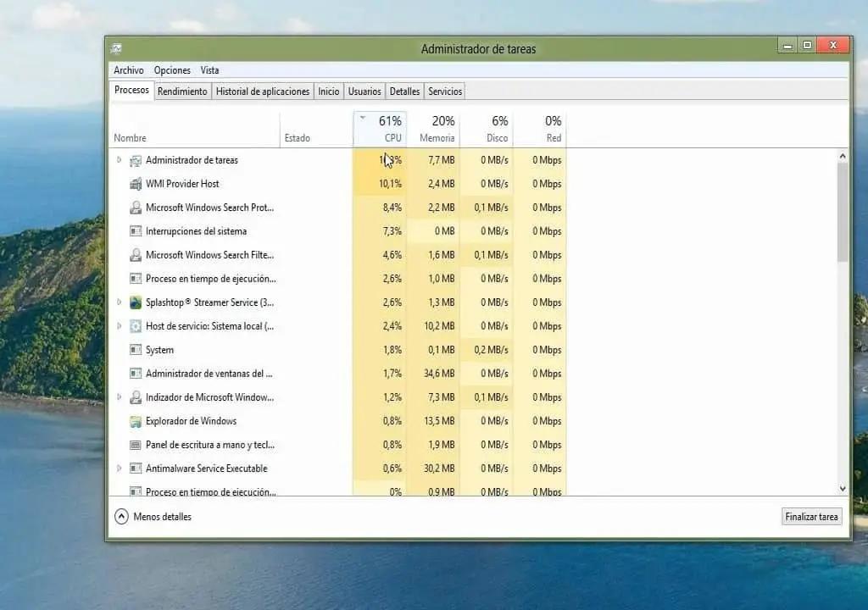
Task: Expand the Splashtop Streamer Service row
Action: [119, 302]
